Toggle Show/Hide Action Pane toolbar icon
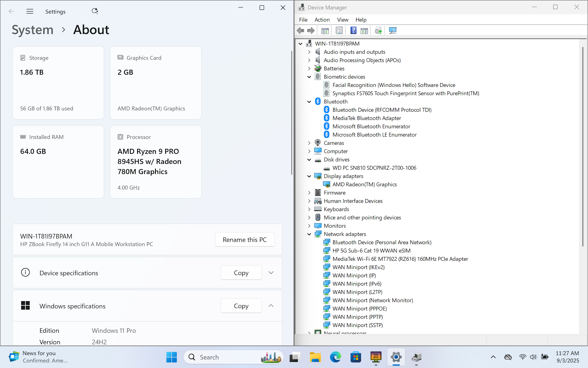This screenshot has width=588, height=368. click(x=364, y=31)
